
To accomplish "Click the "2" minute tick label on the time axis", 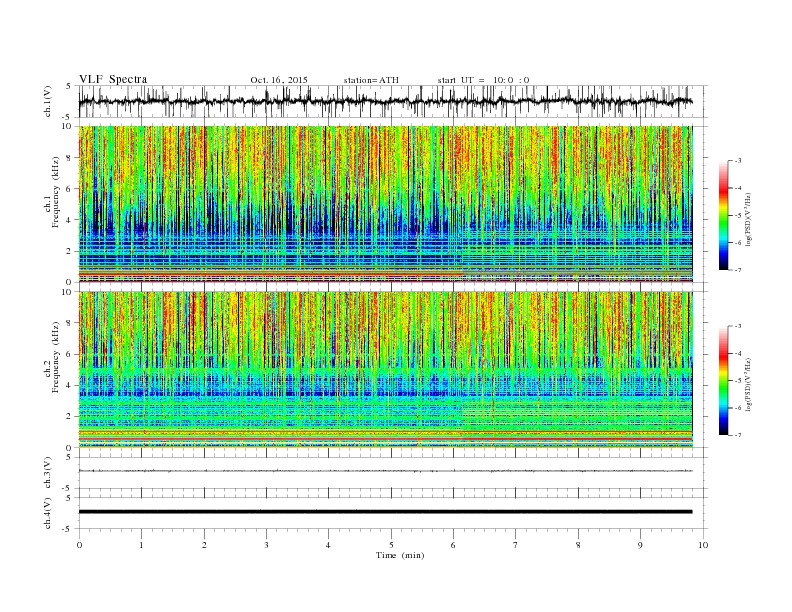I will pos(204,545).
